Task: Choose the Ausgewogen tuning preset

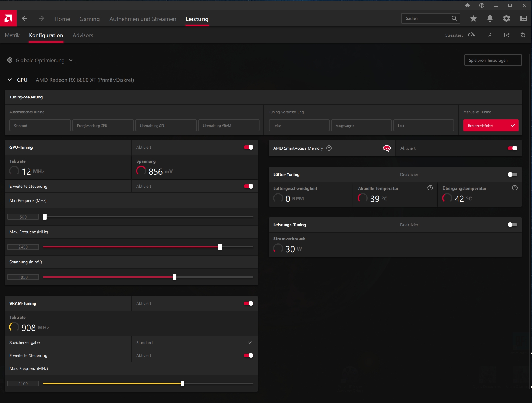Action: click(x=361, y=125)
